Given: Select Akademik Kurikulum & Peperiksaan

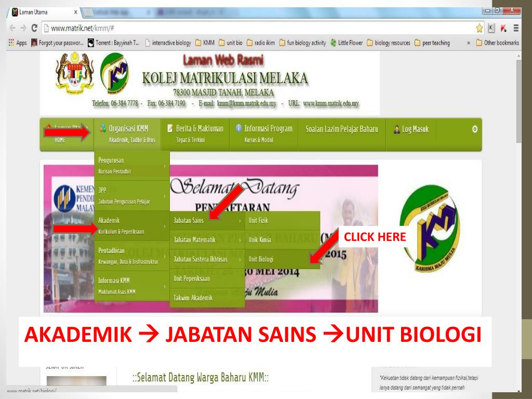Looking at the screenshot, I should click(131, 225).
